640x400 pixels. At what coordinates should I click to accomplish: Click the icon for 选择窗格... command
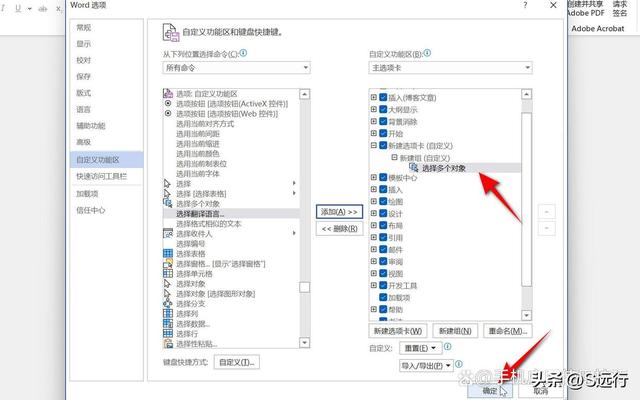click(168, 264)
